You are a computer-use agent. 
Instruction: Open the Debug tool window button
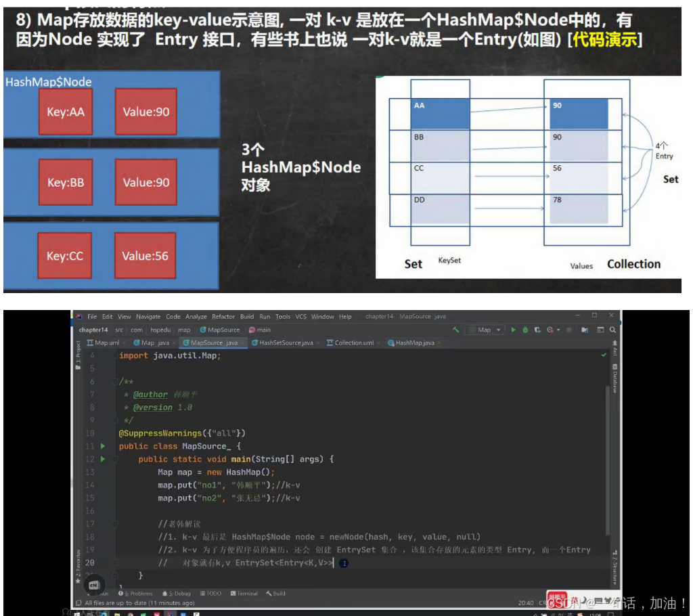coord(177,594)
